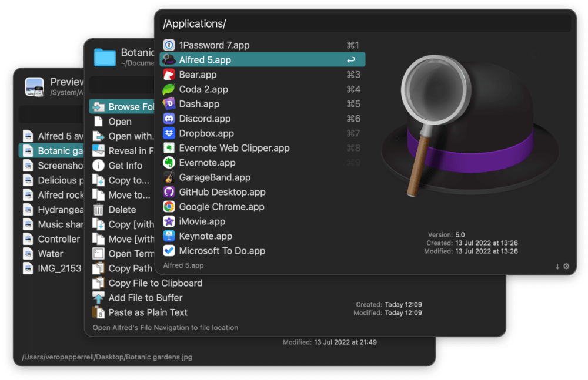Click the "Controller" file entry

(51, 238)
